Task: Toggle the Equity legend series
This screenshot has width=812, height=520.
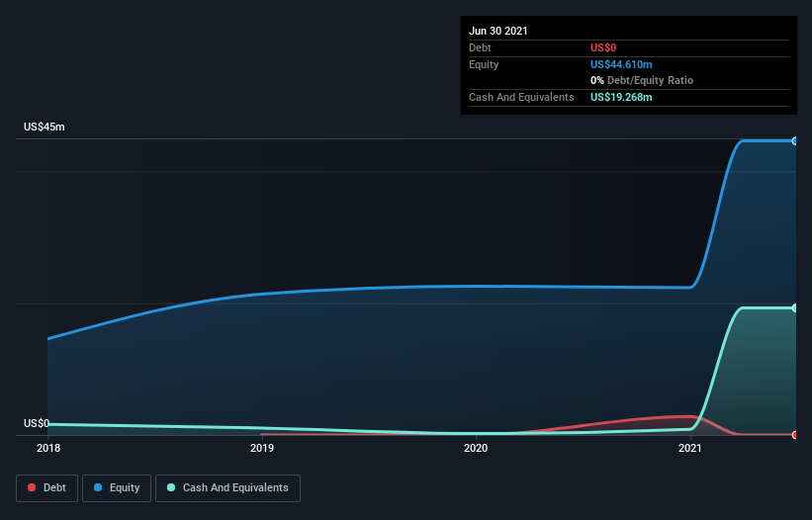Action: click(x=117, y=488)
